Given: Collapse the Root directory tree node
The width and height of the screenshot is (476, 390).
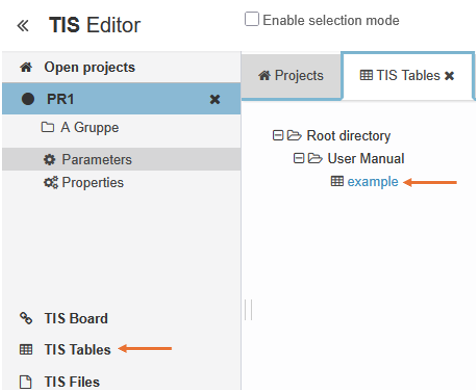Looking at the screenshot, I should tap(278, 135).
